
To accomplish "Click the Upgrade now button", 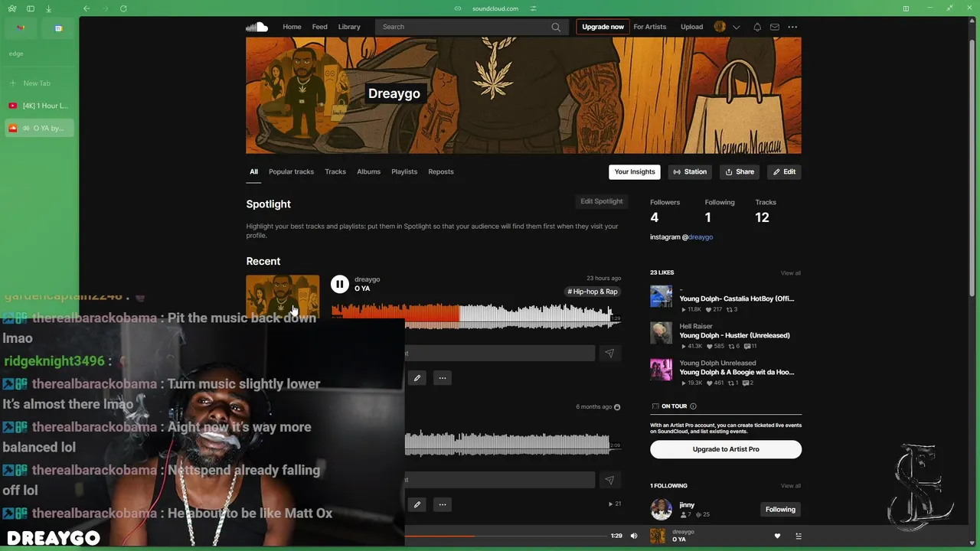I will (x=603, y=27).
